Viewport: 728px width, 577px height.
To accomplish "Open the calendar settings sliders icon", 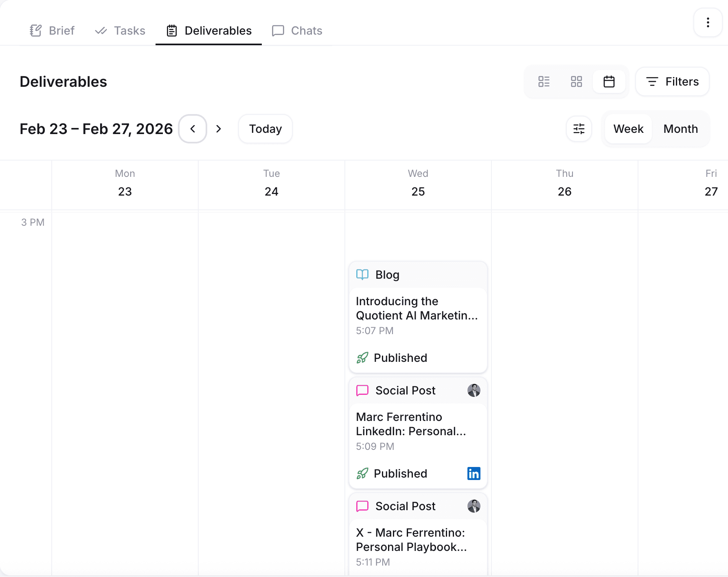I will (x=579, y=129).
